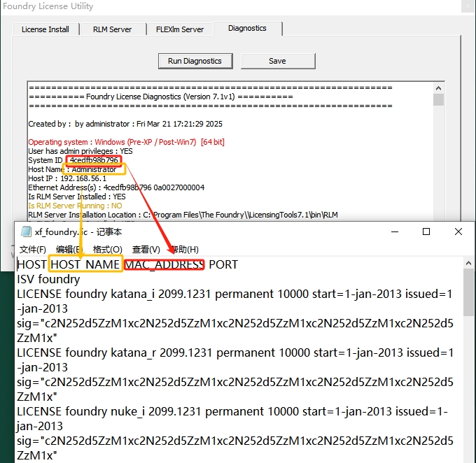Click diagnostics log scrollbar up arrow

439,88
